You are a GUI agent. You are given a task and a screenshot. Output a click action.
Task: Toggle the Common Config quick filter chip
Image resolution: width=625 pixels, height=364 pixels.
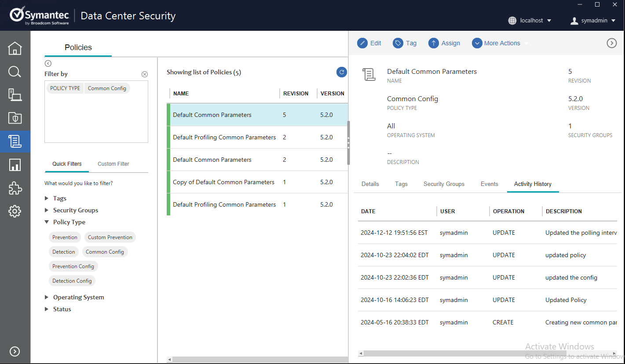coord(105,252)
